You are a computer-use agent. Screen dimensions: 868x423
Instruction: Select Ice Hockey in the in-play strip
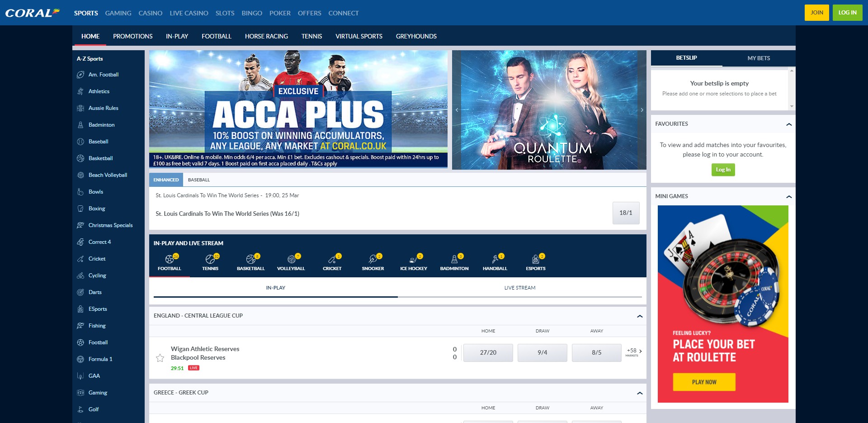coord(414,262)
